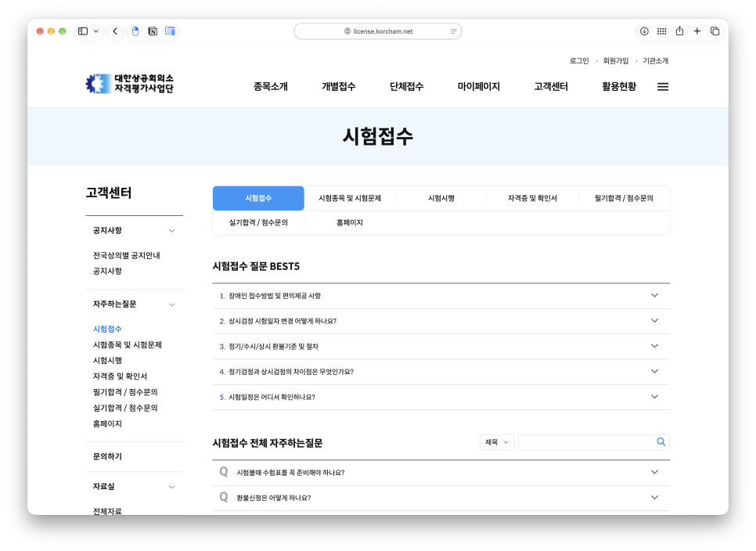The image size is (756, 551).
Task: Open the 활용현황 menu
Action: [619, 87]
